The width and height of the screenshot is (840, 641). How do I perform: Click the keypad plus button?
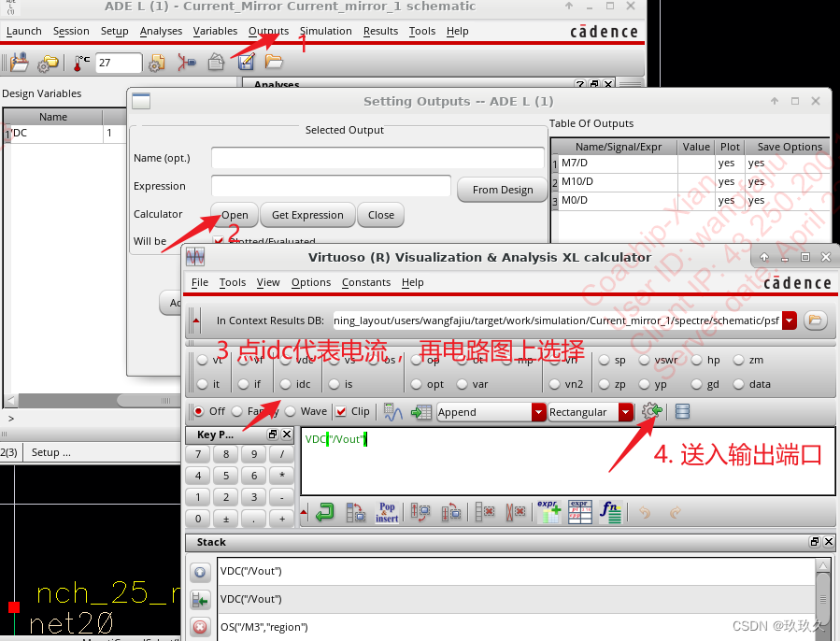click(282, 519)
